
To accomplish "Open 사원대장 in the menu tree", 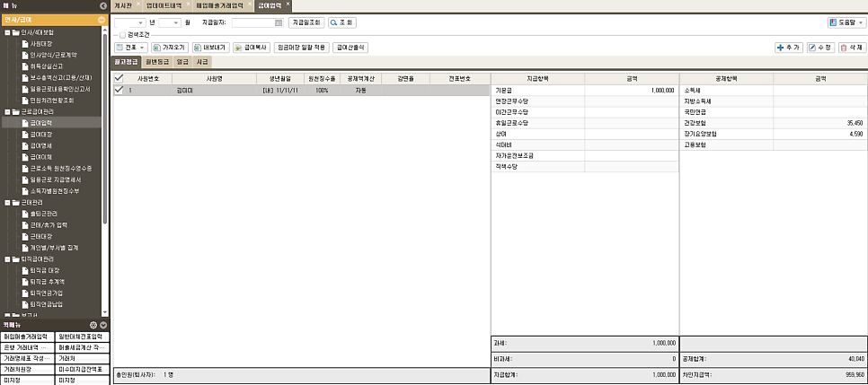I will 40,43.
